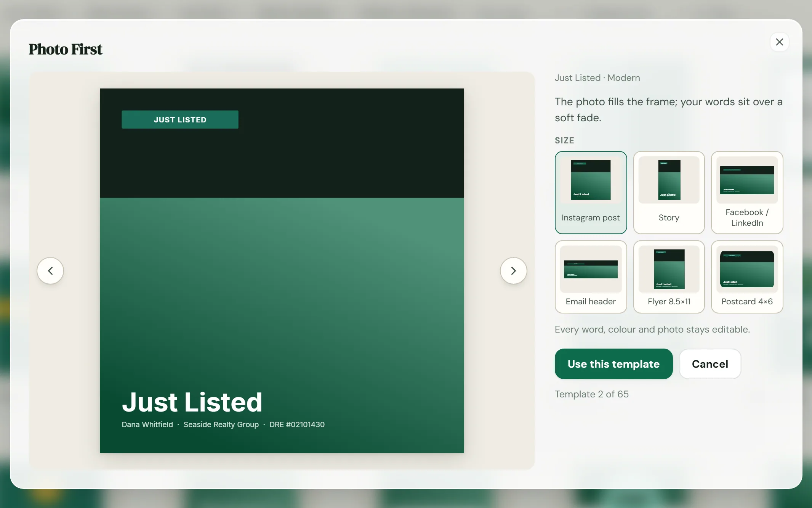Click the DRE #02101430 text
The width and height of the screenshot is (812, 508).
pyautogui.click(x=297, y=424)
